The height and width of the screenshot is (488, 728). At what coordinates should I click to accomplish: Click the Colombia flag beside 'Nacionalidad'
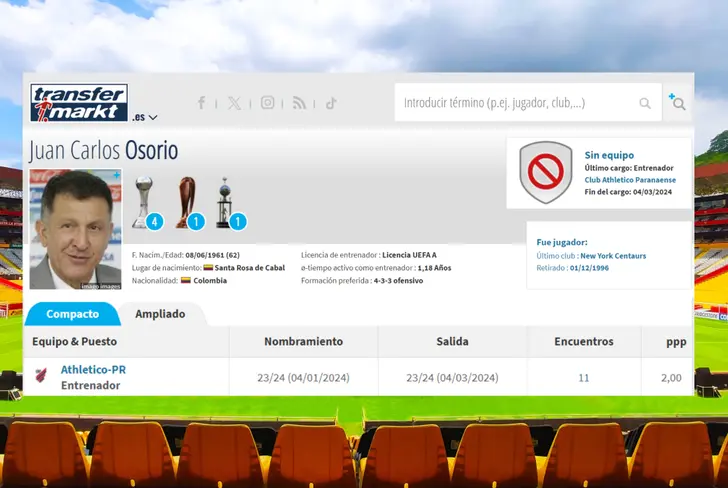[x=186, y=280]
